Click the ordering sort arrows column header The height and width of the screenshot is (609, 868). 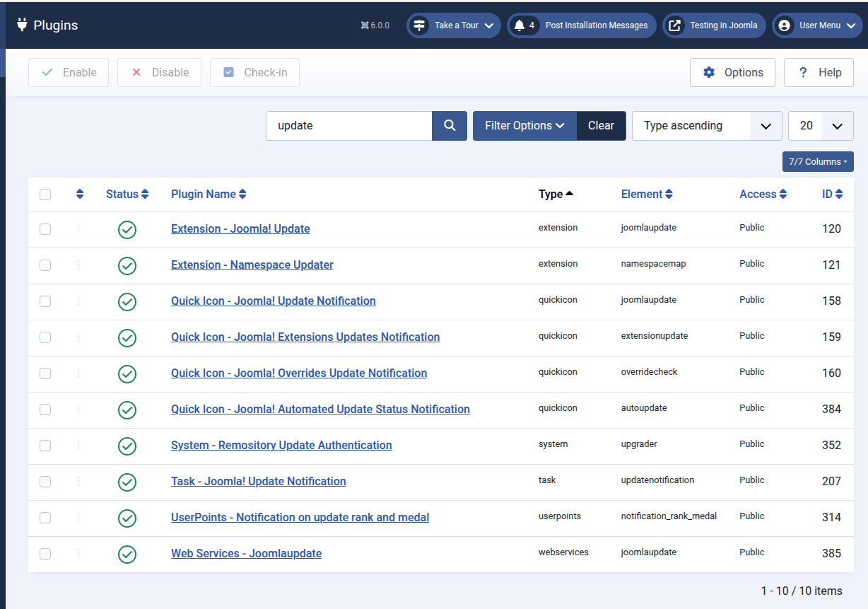[80, 195]
